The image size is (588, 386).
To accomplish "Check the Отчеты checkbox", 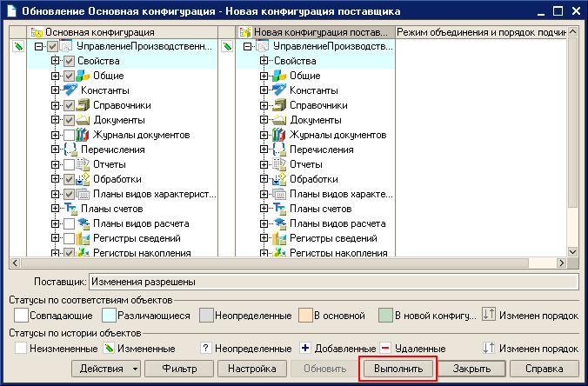I will [x=69, y=164].
